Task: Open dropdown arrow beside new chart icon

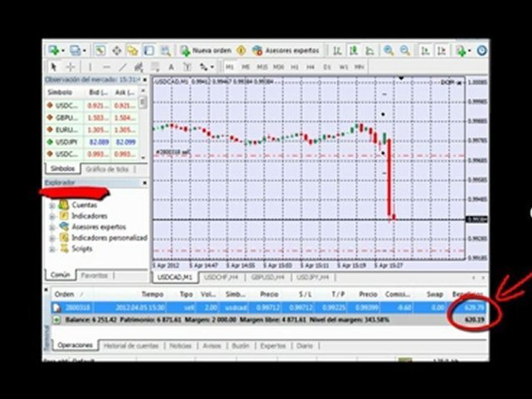Action: tap(63, 51)
